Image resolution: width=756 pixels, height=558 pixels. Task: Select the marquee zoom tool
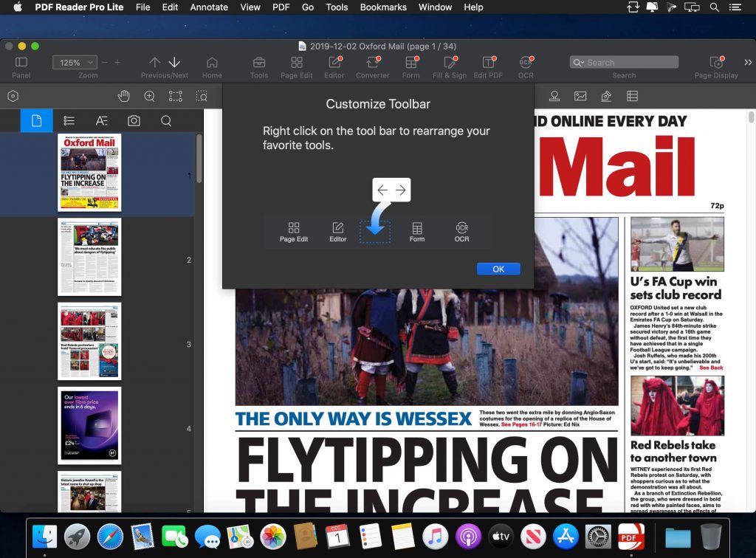[x=202, y=95]
